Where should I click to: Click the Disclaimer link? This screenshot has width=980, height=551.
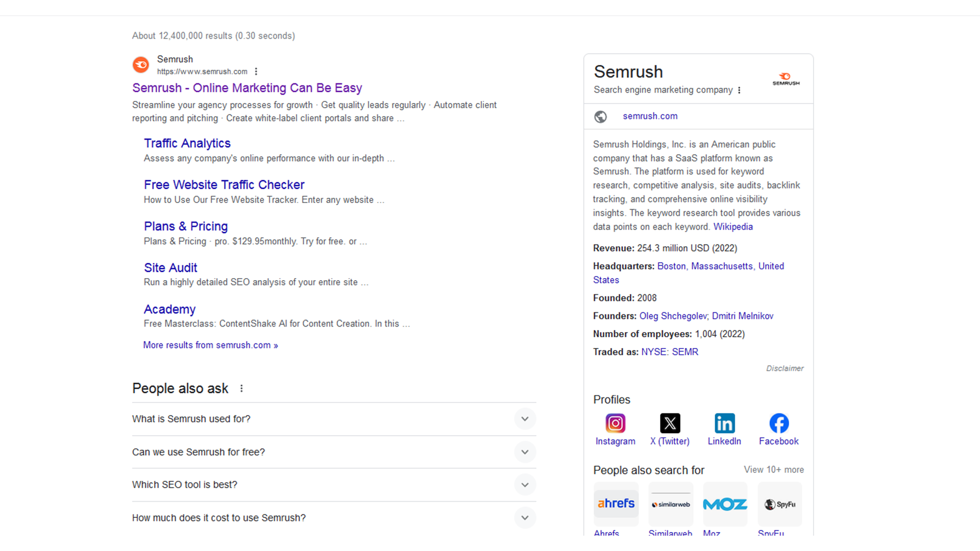click(785, 368)
